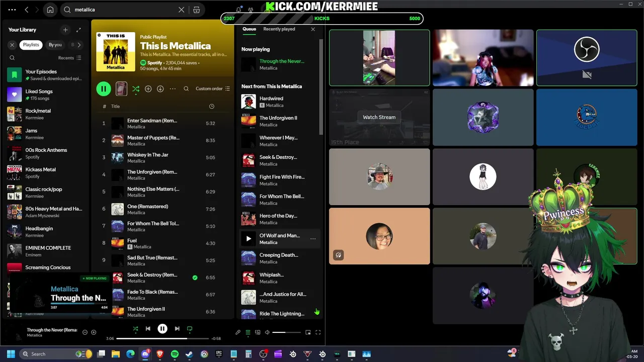Toggle the lyrics microphone icon
This screenshot has width=644, height=362.
(238, 332)
